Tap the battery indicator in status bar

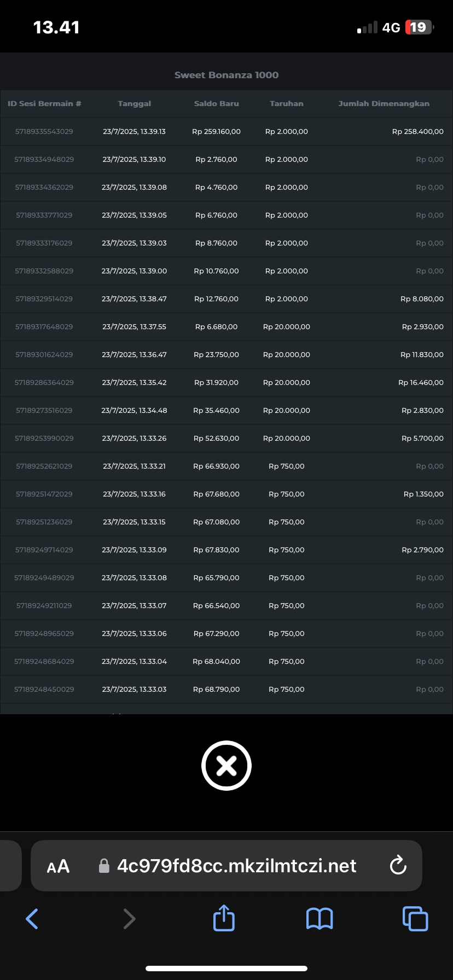tap(419, 27)
